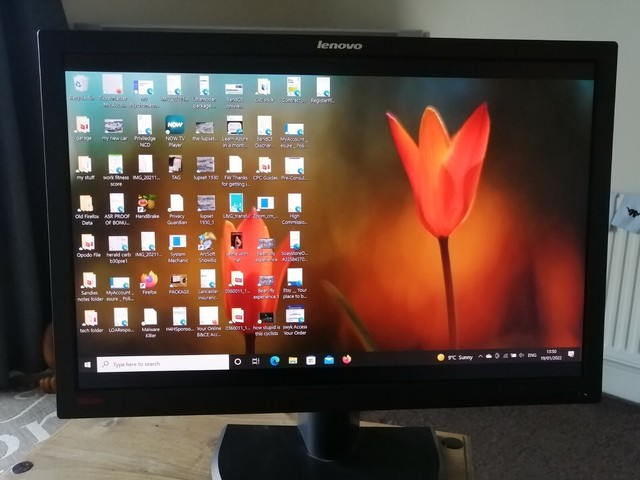
Task: Select the Priviledge NCD document
Action: click(145, 131)
